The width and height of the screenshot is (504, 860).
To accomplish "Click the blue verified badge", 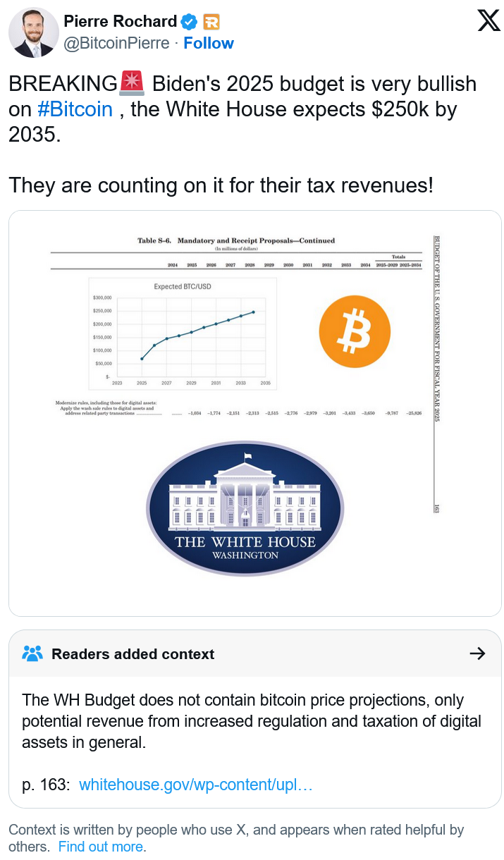I will tap(190, 22).
